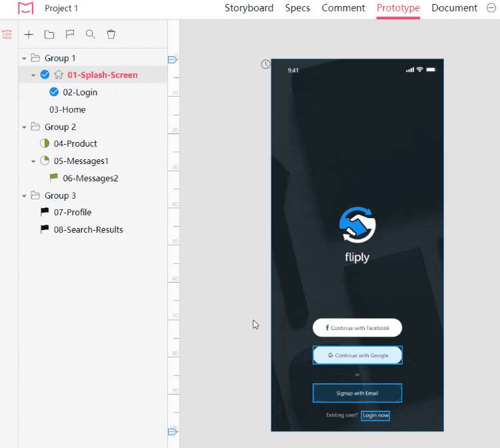Add a new page with plus icon
Viewport: 500px width, 448px height.
click(x=29, y=35)
